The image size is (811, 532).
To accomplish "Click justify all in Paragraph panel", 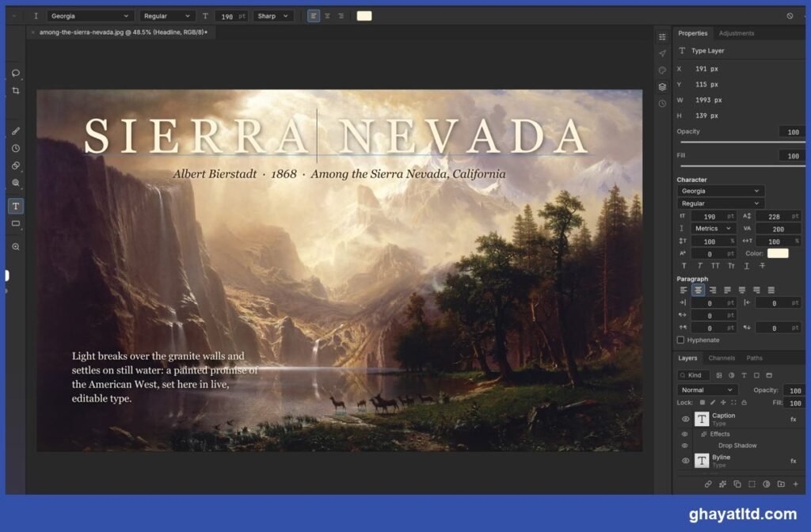I will point(771,290).
